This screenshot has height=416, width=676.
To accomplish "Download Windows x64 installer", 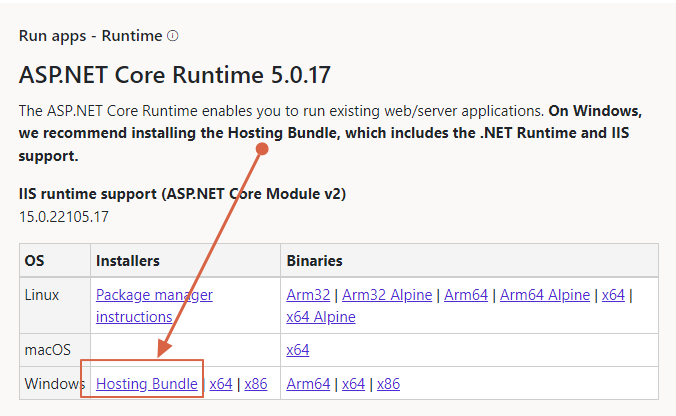I will (x=221, y=384).
